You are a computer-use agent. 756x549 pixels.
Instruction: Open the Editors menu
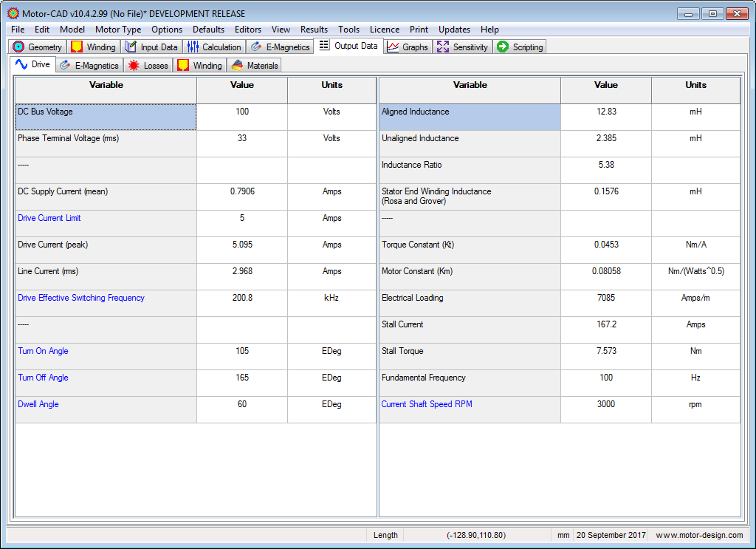tap(248, 30)
